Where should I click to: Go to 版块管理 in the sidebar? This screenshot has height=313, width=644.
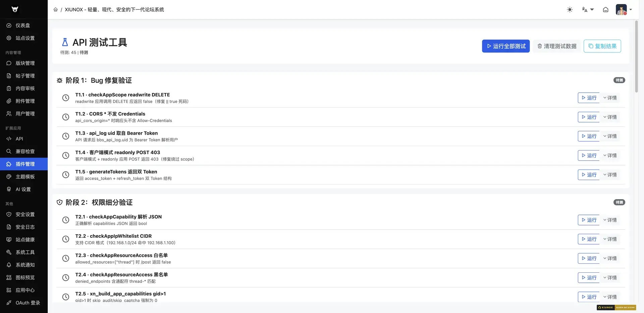(24, 63)
